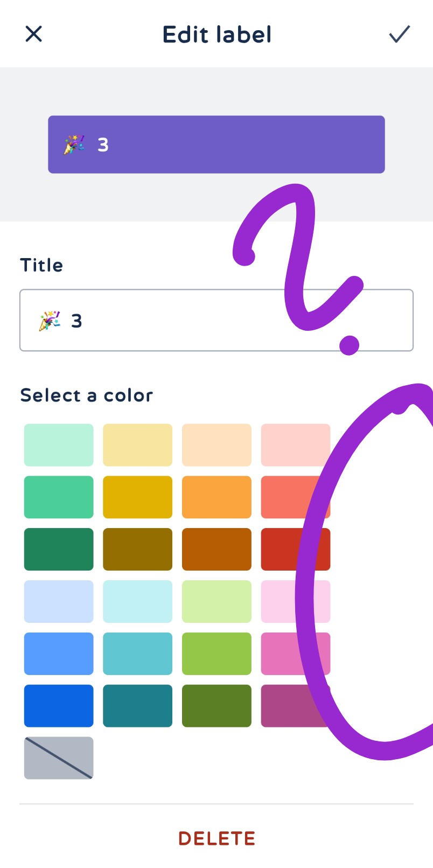
Task: Tap the purple label preview banner
Action: click(216, 144)
